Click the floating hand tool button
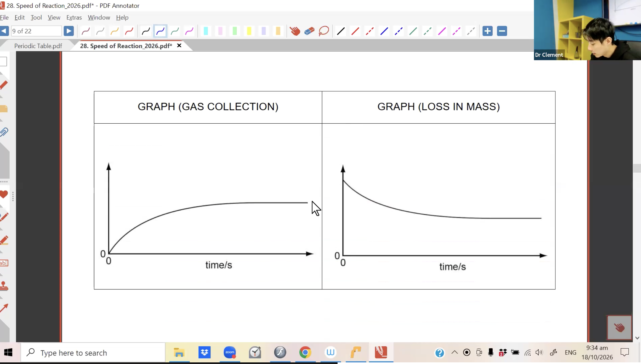 click(x=619, y=327)
